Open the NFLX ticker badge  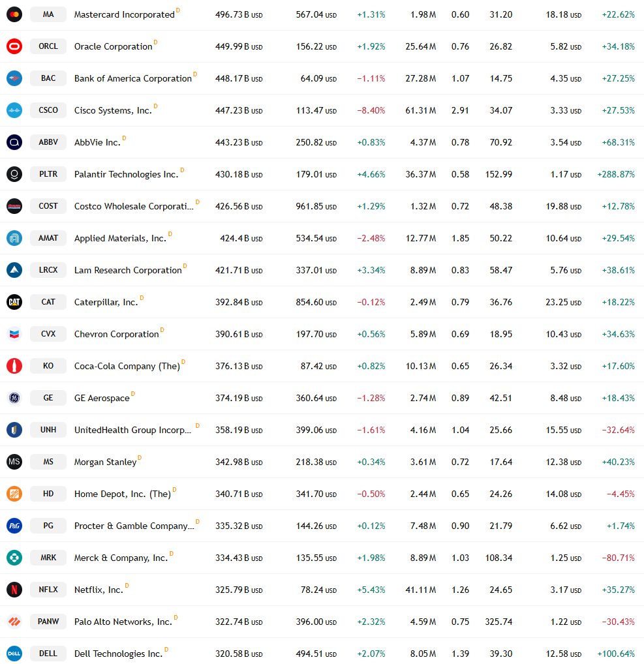point(48,590)
